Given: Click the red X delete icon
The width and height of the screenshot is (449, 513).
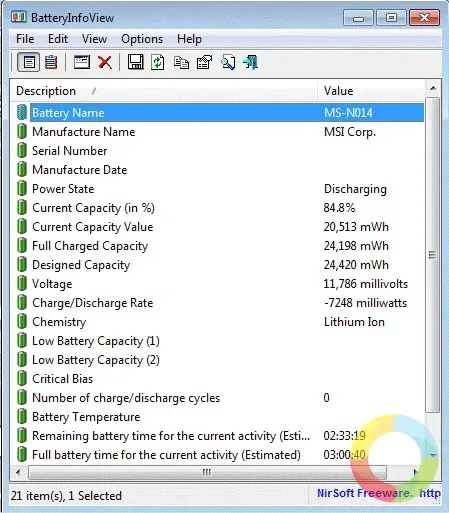Looking at the screenshot, I should click(x=105, y=62).
